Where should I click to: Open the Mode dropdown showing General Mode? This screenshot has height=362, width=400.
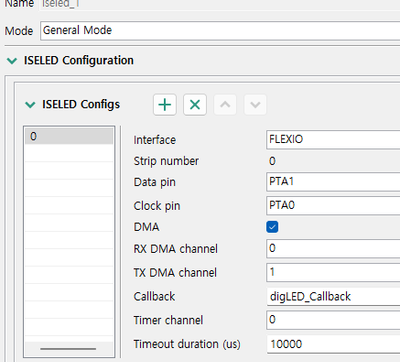coord(220,31)
